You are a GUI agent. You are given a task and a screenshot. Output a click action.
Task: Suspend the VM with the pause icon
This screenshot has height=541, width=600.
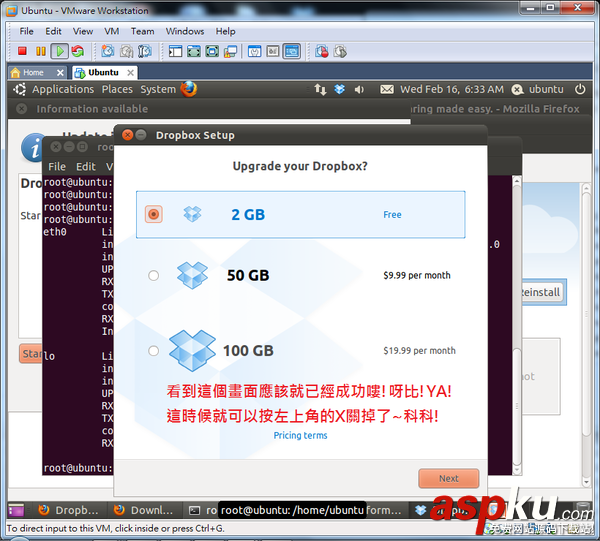click(41, 51)
